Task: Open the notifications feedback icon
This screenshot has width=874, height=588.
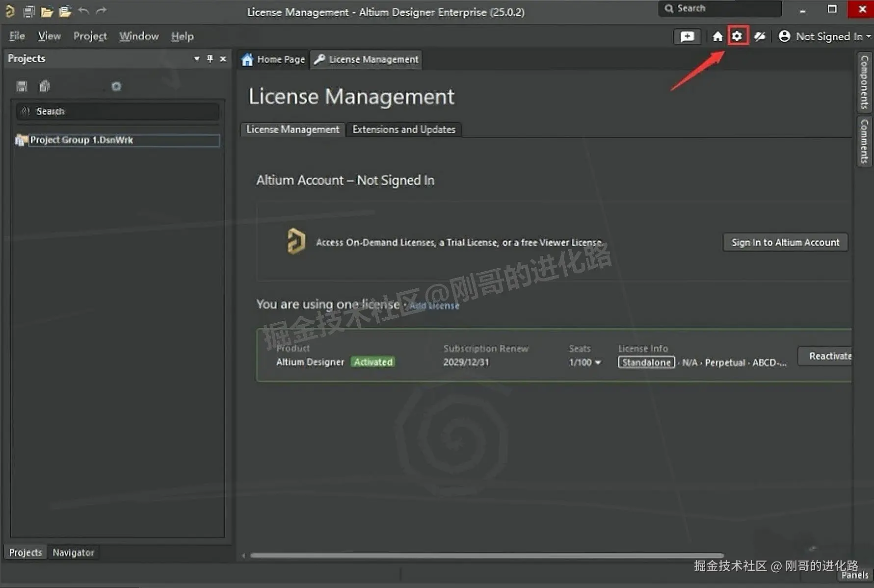Action: click(687, 36)
